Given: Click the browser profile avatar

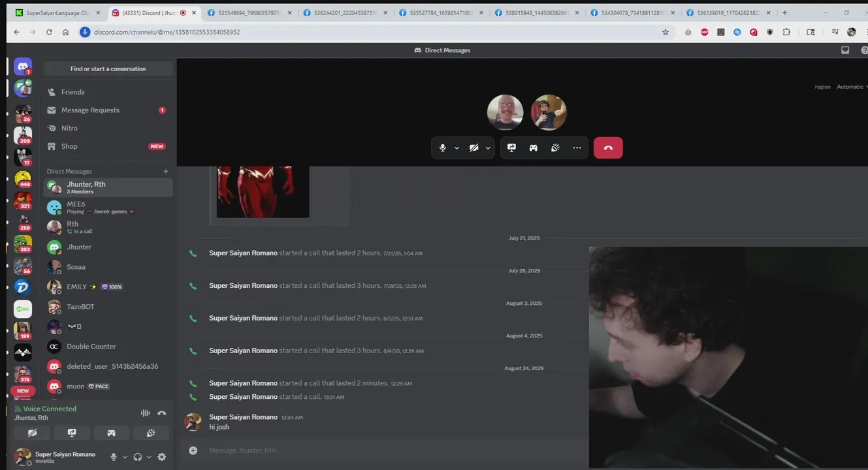Looking at the screenshot, I should tap(851, 32).
